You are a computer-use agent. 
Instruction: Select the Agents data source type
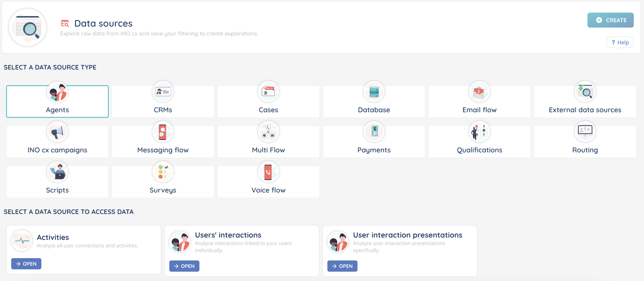(x=57, y=110)
